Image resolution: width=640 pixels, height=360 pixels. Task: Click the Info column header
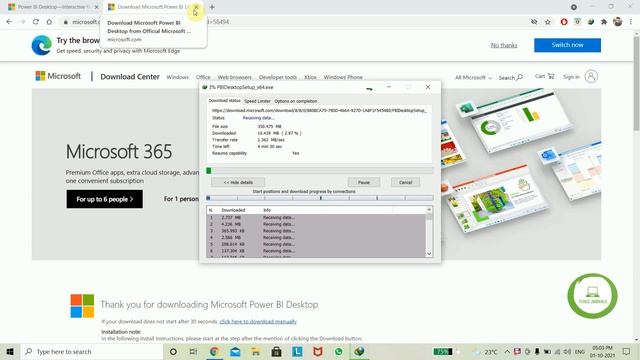[x=267, y=210]
